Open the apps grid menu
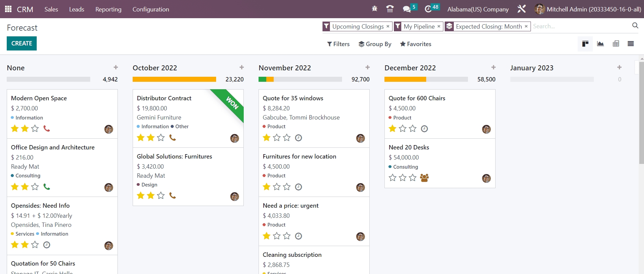This screenshot has height=274, width=644. [8, 9]
